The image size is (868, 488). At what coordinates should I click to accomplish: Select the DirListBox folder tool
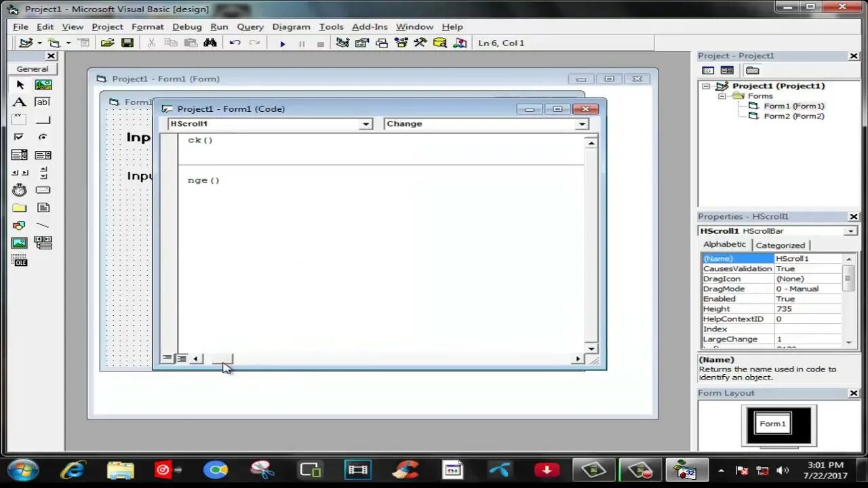20,208
